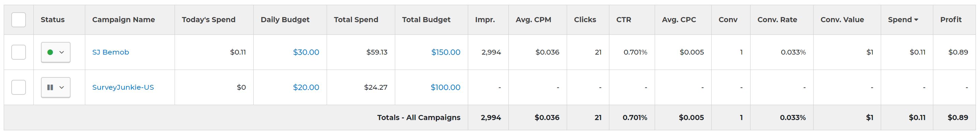Check the SurveyJunkie-US row checkbox

coord(19,87)
